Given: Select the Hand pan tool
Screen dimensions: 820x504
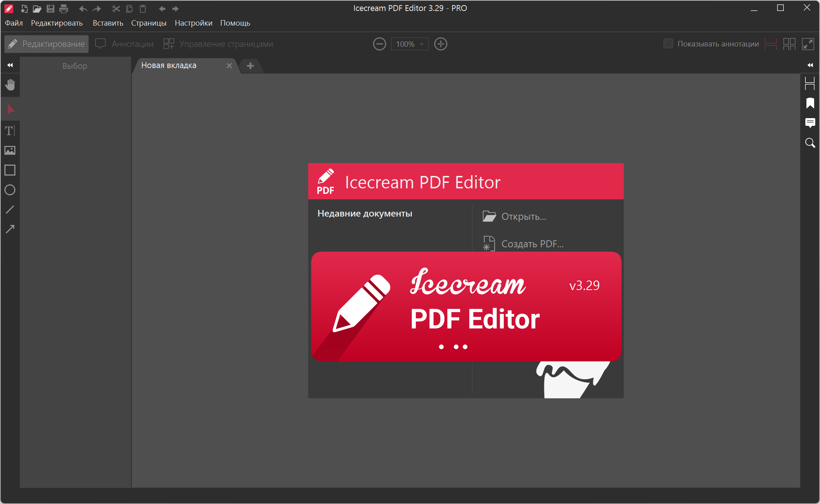Looking at the screenshot, I should click(10, 85).
